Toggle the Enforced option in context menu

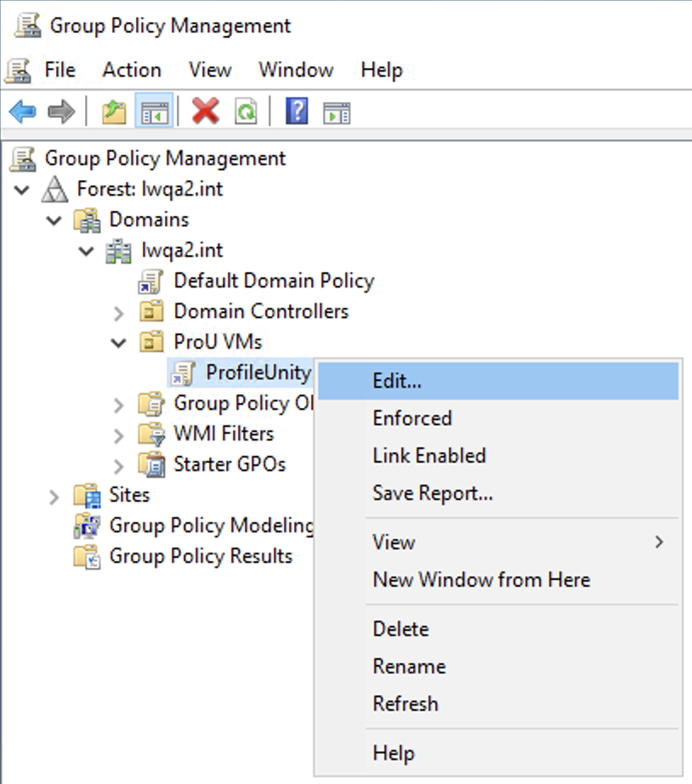coord(412,418)
